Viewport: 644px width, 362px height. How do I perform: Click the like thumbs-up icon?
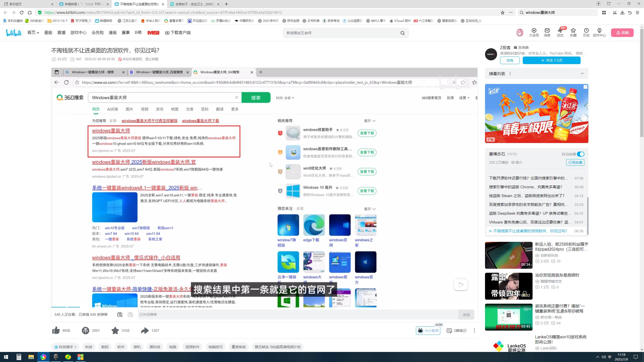pos(56,330)
